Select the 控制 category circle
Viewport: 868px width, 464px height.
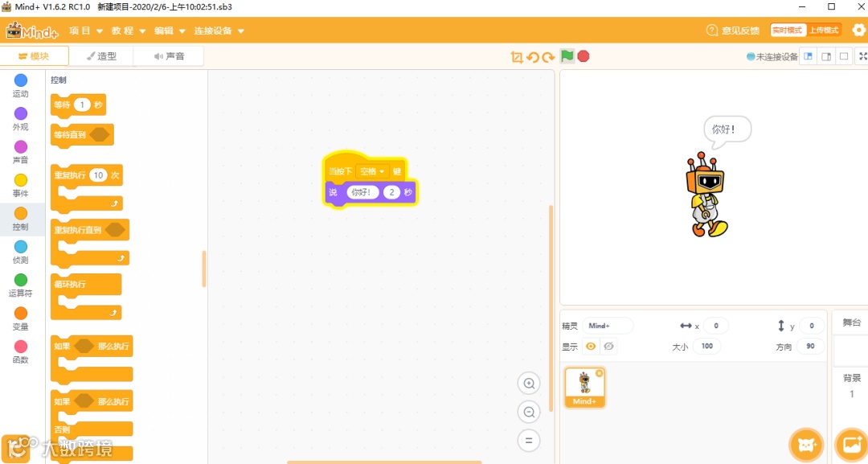(x=20, y=213)
